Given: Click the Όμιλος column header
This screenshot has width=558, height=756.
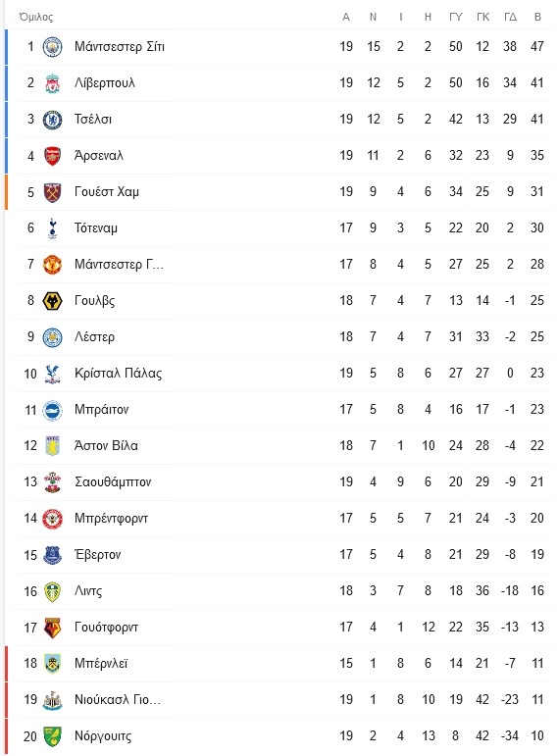Looking at the screenshot, I should (x=36, y=17).
